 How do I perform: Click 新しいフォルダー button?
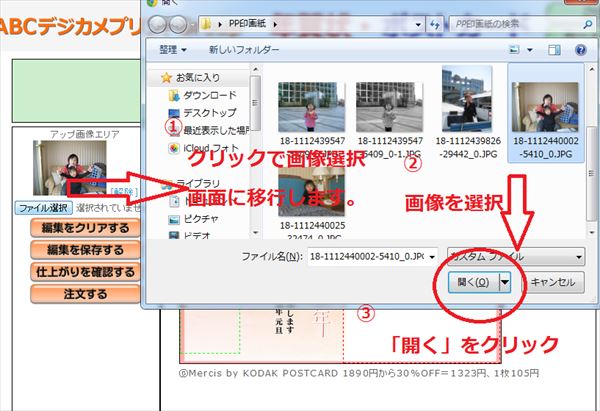pos(244,50)
